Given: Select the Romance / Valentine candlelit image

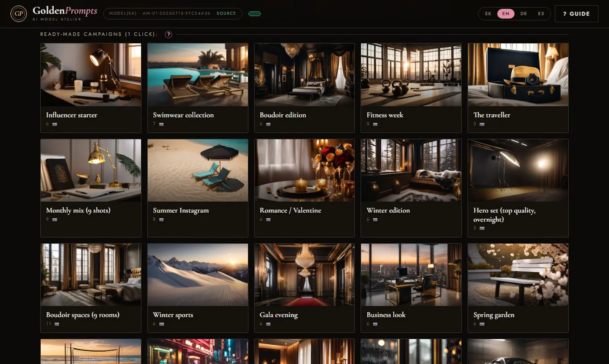Looking at the screenshot, I should coord(304,170).
